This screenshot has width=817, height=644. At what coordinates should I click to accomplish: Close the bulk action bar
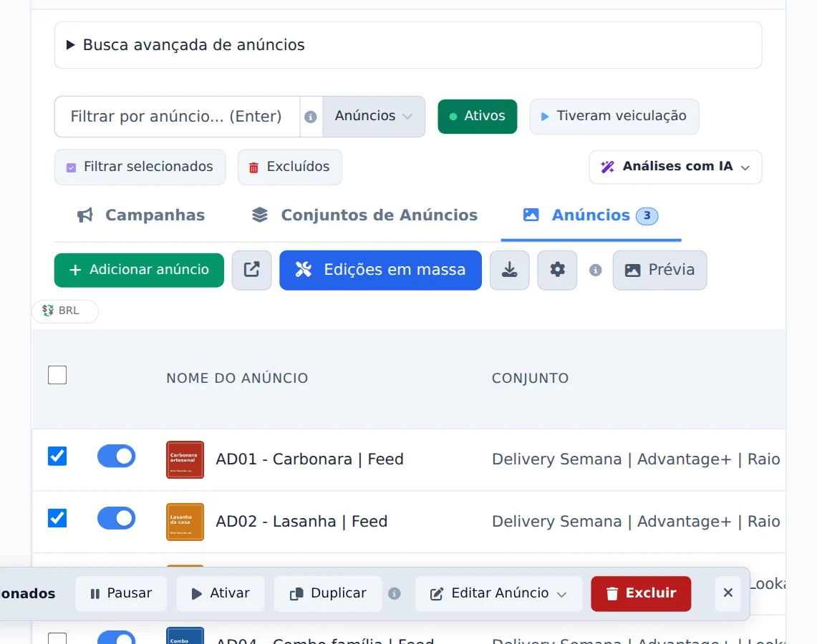[x=728, y=593]
